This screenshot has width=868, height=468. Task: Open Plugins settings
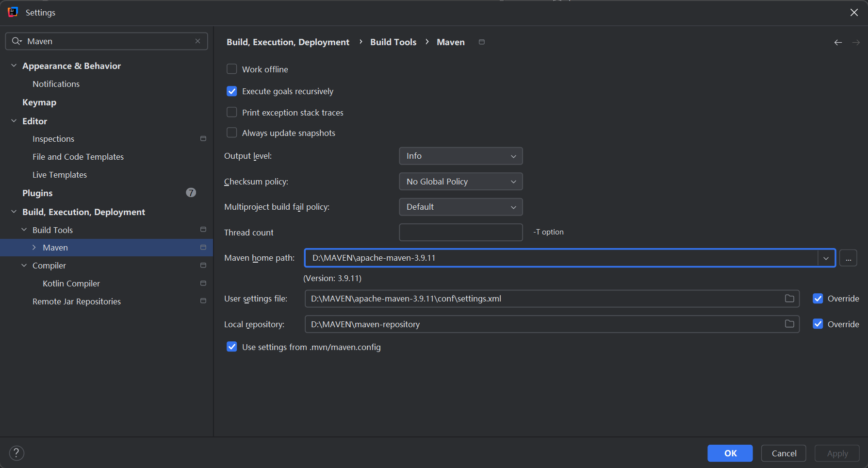pos(37,193)
